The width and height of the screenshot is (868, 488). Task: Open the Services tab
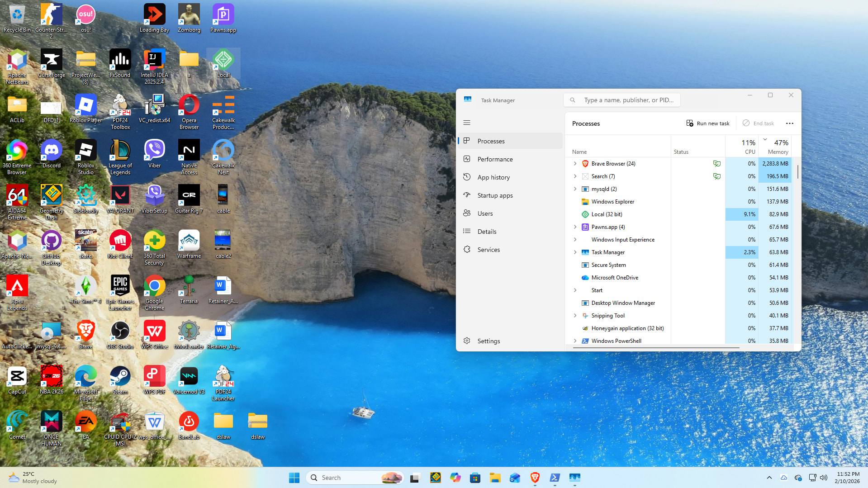tap(510, 250)
